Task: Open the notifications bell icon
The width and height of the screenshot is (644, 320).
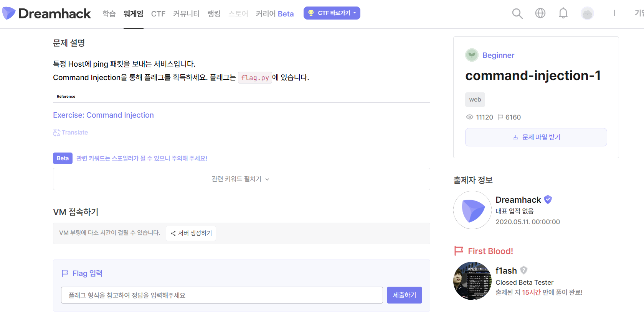Action: click(x=563, y=13)
